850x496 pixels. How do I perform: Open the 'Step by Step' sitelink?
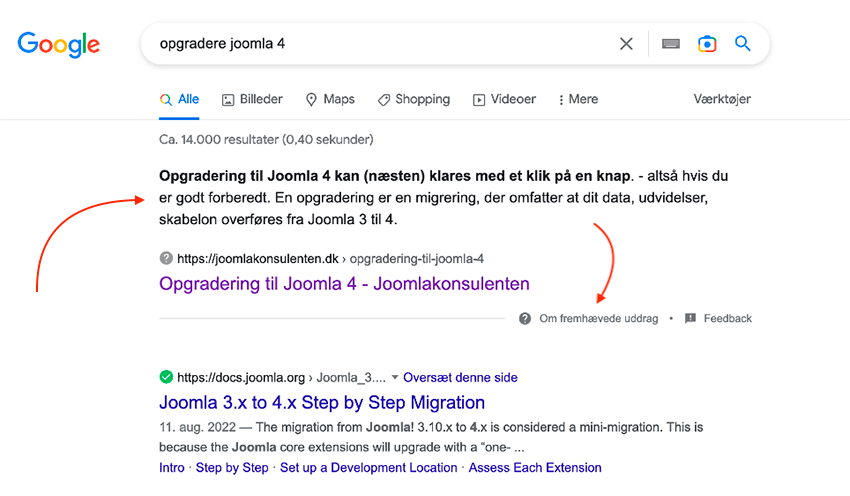coord(232,467)
